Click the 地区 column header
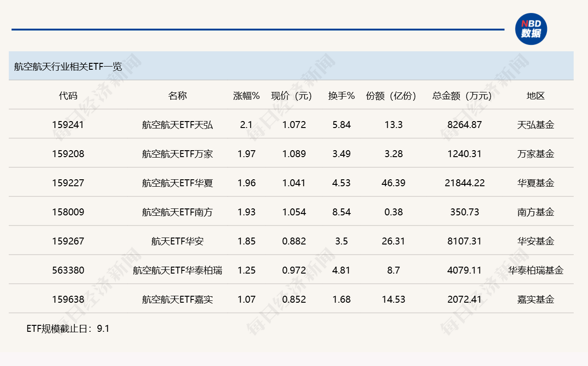Viewport: 588px width, 366px height. click(x=536, y=96)
